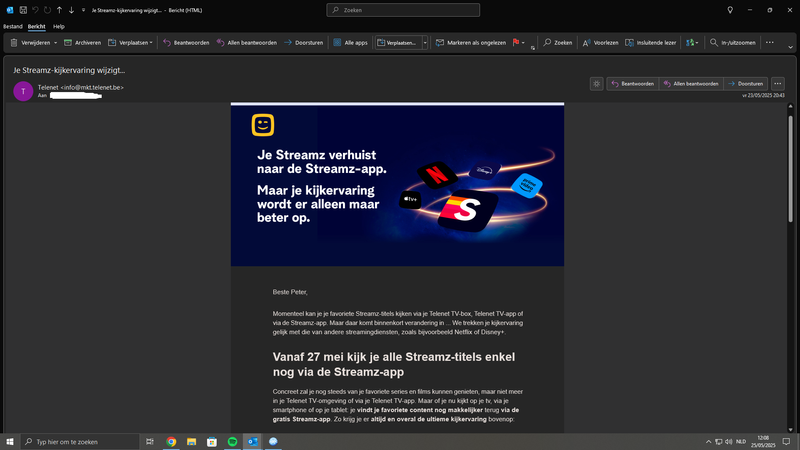Click the sender name Telenet info@mkt.telenet.be
The width and height of the screenshot is (800, 450).
click(x=81, y=87)
